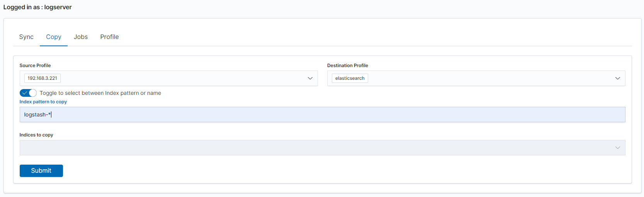Click the elasticsearch destination profile chip
Screen dimensions: 644x197
(x=350, y=78)
